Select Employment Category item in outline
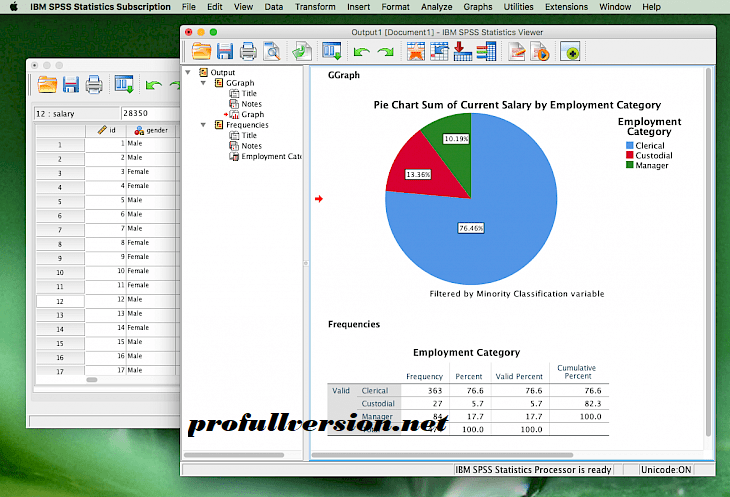The image size is (730, 497). tap(271, 156)
